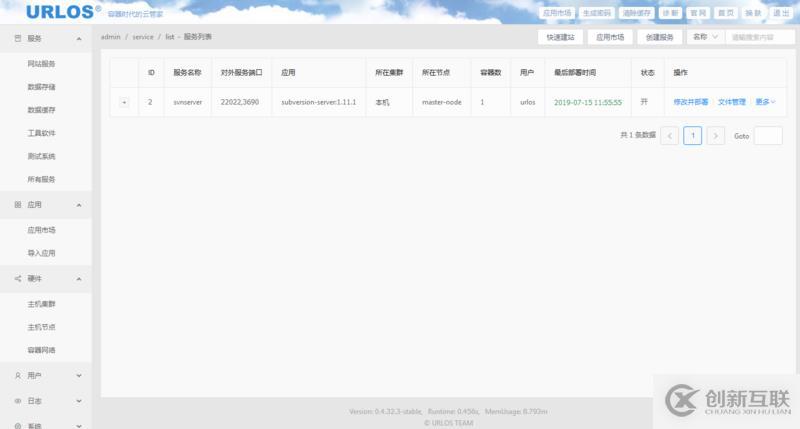This screenshot has width=800, height=429.
Task: Open the 更多 dropdown in svnserver row
Action: (x=765, y=102)
